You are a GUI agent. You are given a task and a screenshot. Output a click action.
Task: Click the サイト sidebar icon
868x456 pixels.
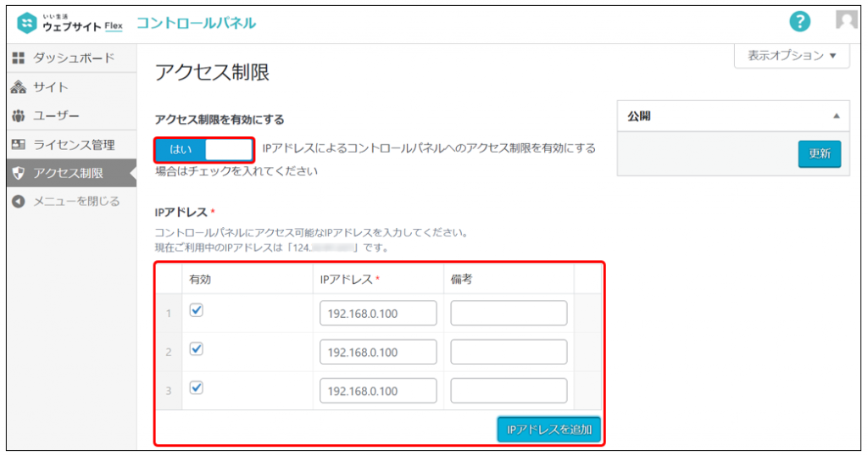19,87
